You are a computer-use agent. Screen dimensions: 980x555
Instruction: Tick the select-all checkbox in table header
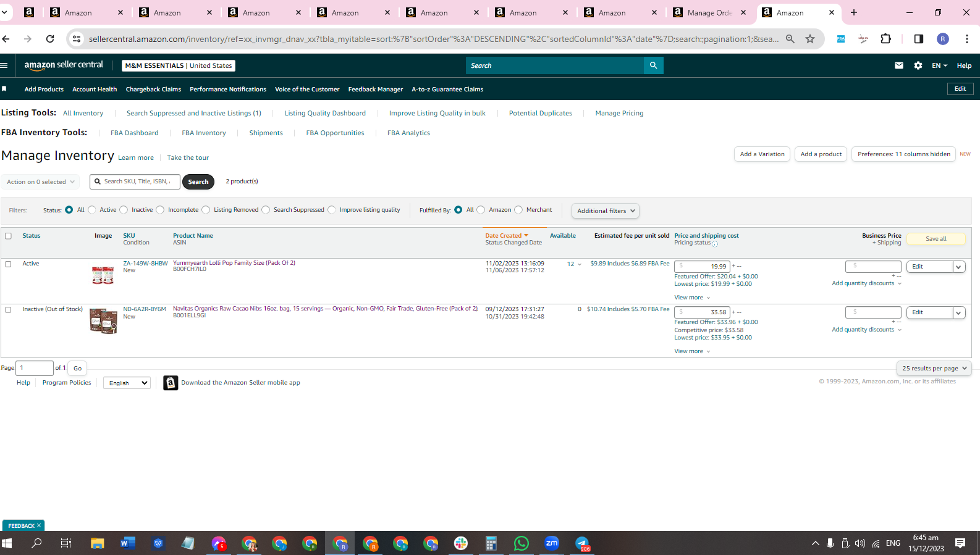click(x=8, y=236)
